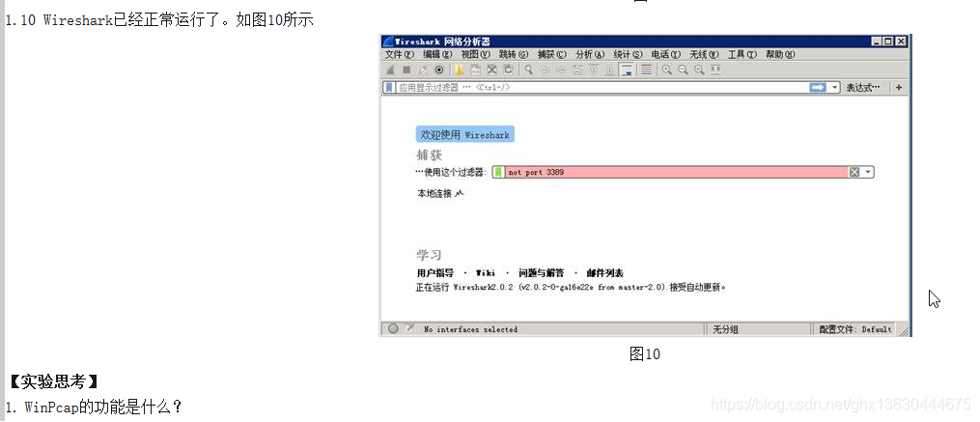Open display filter bookmark icon
The width and height of the screenshot is (980, 422).
(x=389, y=88)
